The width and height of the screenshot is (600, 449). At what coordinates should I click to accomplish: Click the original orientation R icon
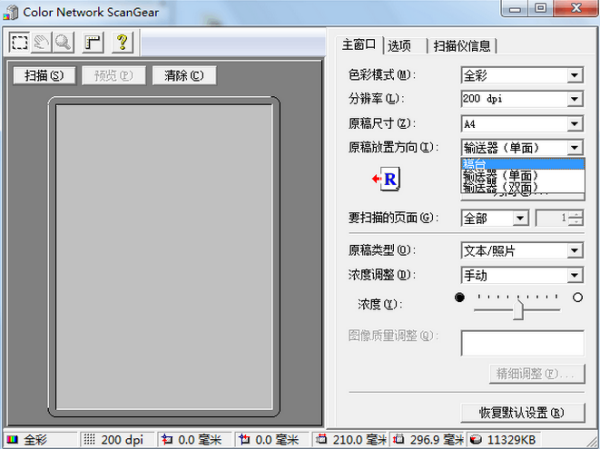pos(386,179)
